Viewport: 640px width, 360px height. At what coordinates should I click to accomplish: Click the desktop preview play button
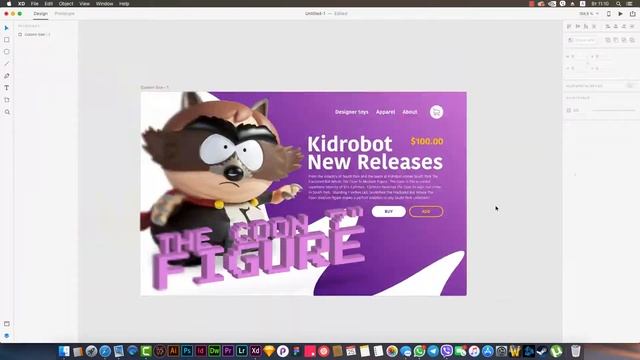click(x=620, y=13)
